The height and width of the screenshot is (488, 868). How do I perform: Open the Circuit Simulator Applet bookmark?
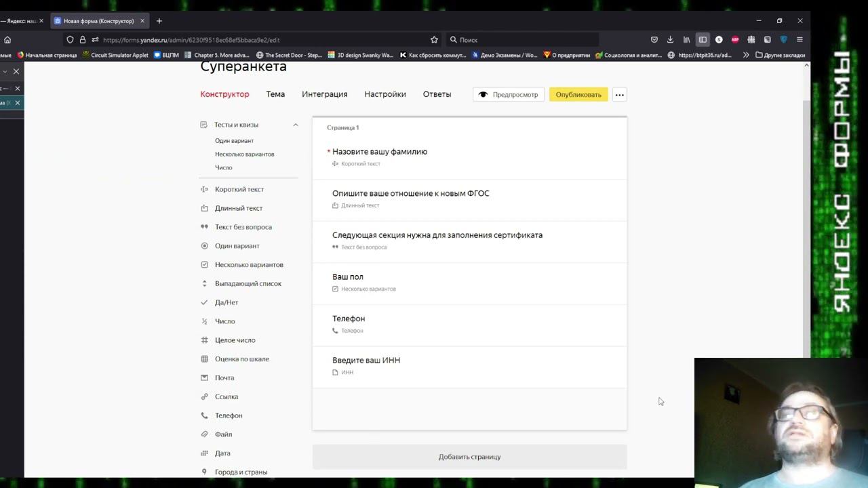pyautogui.click(x=115, y=56)
